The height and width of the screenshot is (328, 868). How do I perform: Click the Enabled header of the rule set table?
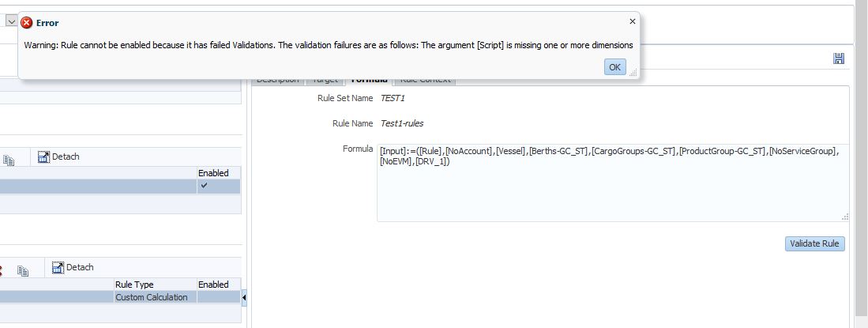[x=213, y=173]
